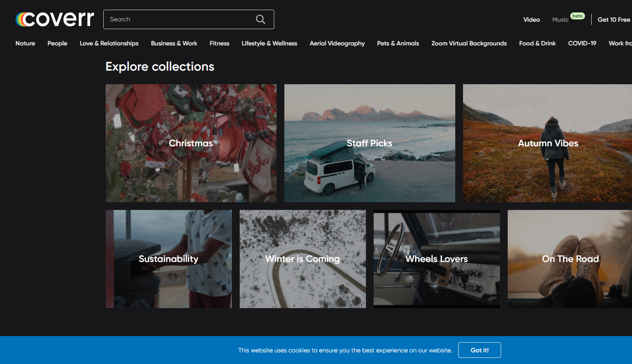Open the COVID-19 category
The height and width of the screenshot is (364, 632).
582,43
